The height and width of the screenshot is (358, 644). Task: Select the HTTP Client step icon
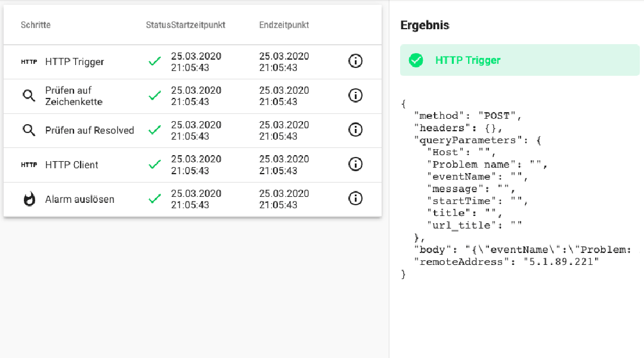click(29, 164)
